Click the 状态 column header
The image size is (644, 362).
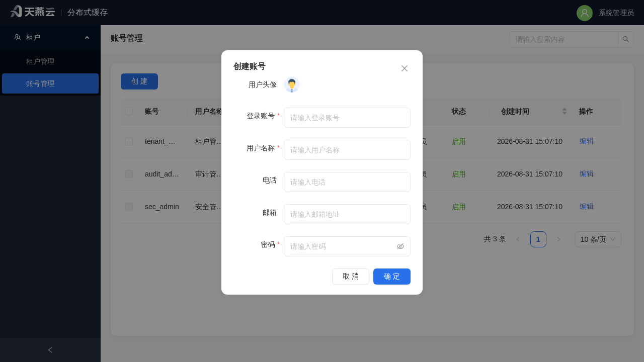pyautogui.click(x=459, y=112)
